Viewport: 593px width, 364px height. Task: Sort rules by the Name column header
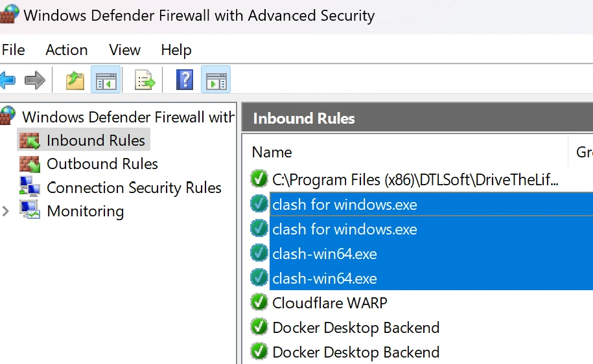point(272,152)
